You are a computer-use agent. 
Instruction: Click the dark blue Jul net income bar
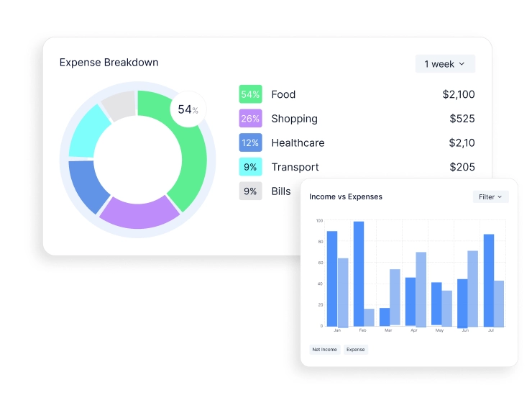(488, 280)
